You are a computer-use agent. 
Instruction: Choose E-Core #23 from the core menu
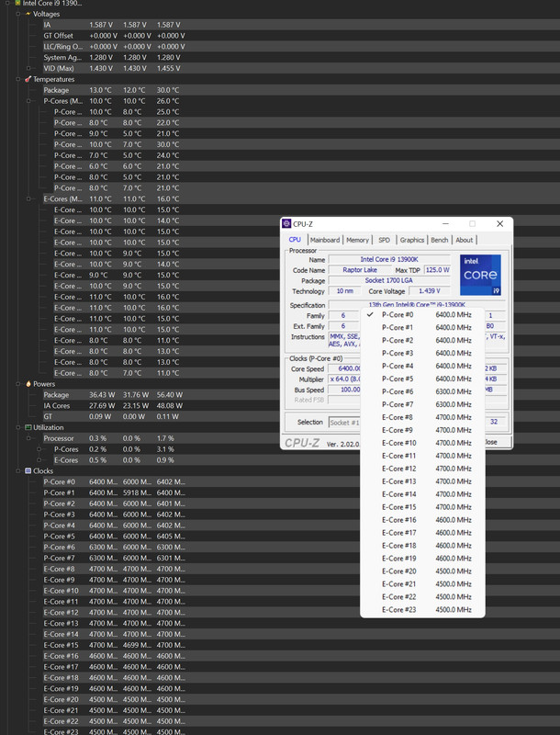pos(422,609)
